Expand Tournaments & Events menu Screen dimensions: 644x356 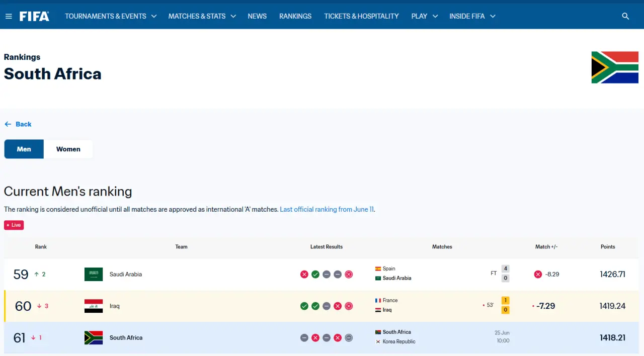[x=111, y=16]
